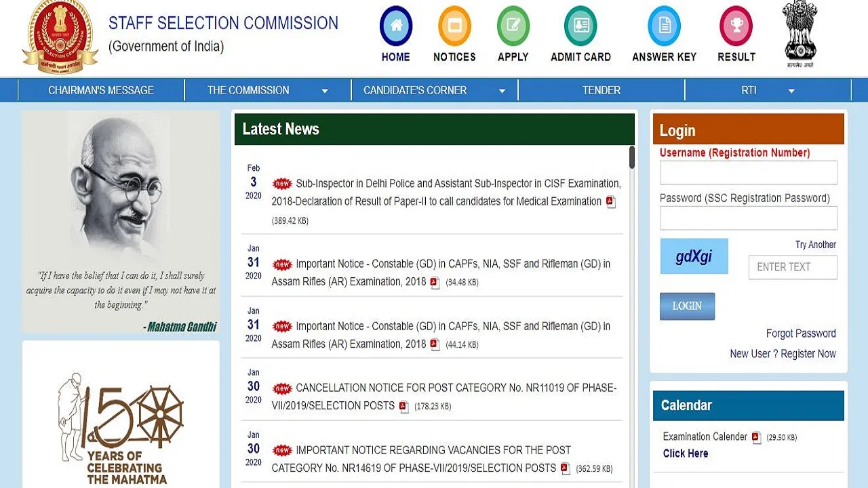The height and width of the screenshot is (488, 868).
Task: Click the Jan 30 2020 date beside NR11019 notice
Action: point(254,386)
